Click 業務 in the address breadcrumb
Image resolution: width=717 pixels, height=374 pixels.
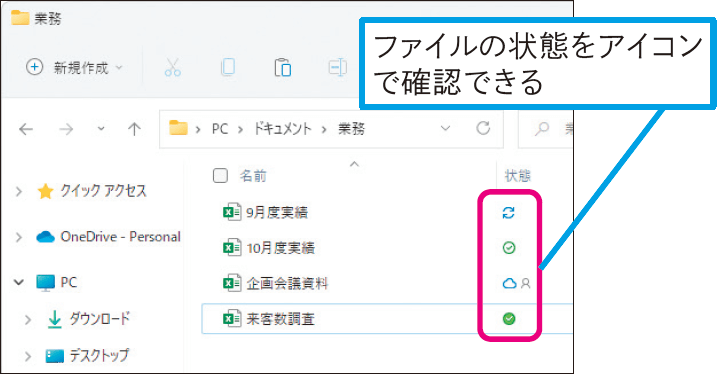(x=351, y=129)
